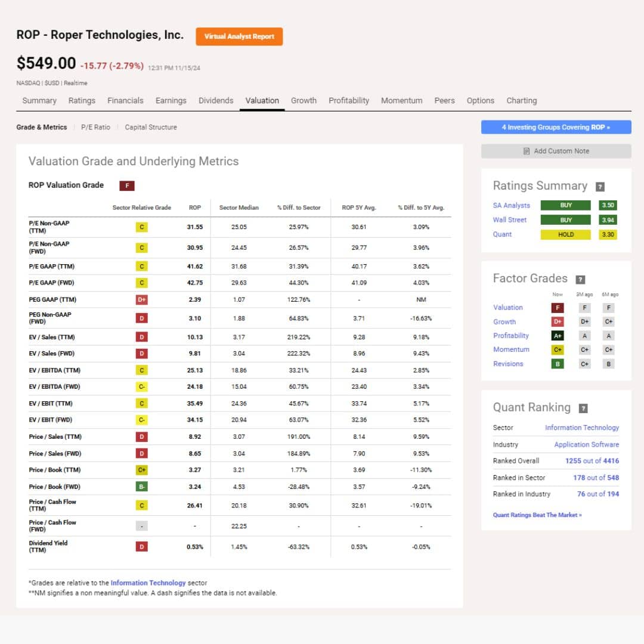Image resolution: width=644 pixels, height=644 pixels.
Task: Click SA Analysts green BUY rating bar
Action: pyautogui.click(x=565, y=205)
